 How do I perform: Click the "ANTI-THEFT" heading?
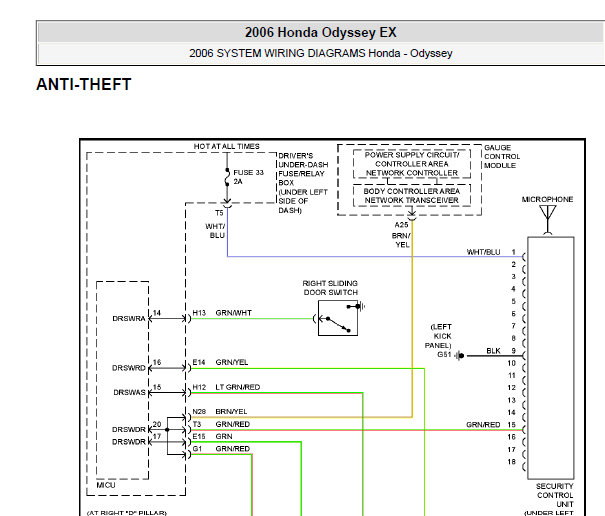coord(84,85)
